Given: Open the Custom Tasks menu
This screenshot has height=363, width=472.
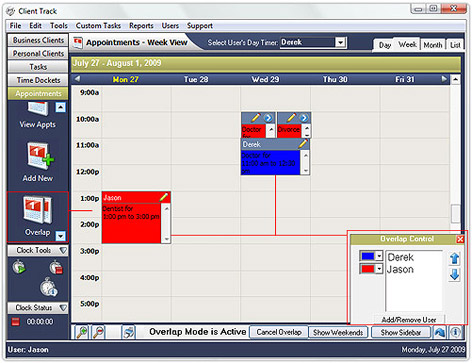Looking at the screenshot, I should 98,26.
